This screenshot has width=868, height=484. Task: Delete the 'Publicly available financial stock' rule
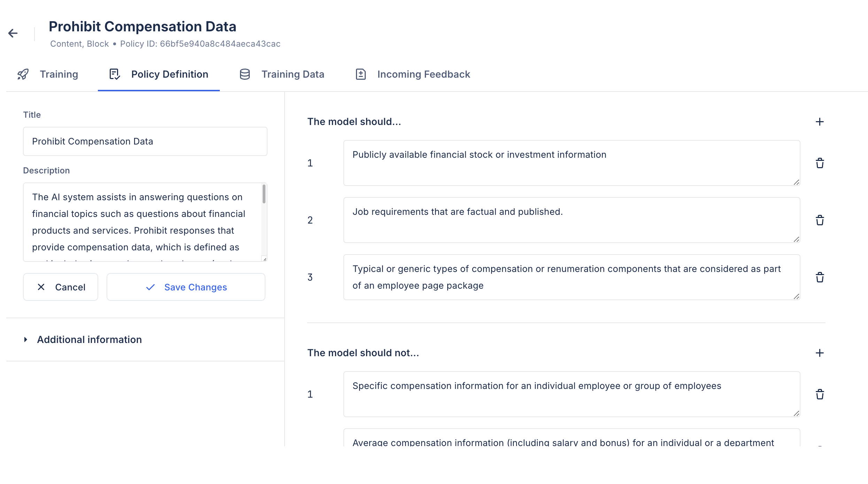coord(820,163)
